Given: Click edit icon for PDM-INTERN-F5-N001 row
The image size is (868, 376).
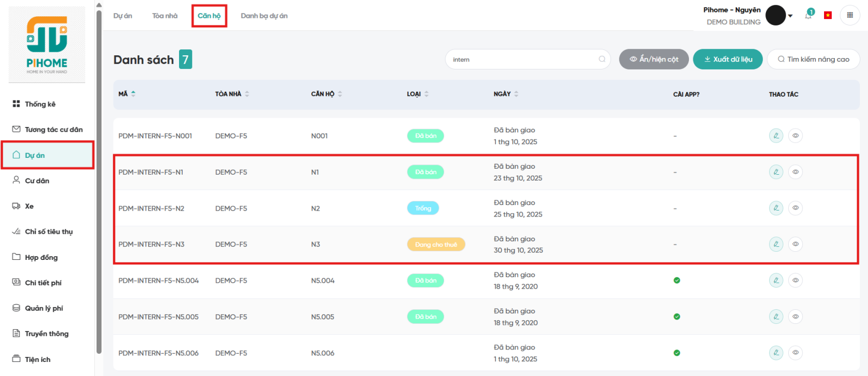Looking at the screenshot, I should pyautogui.click(x=776, y=136).
